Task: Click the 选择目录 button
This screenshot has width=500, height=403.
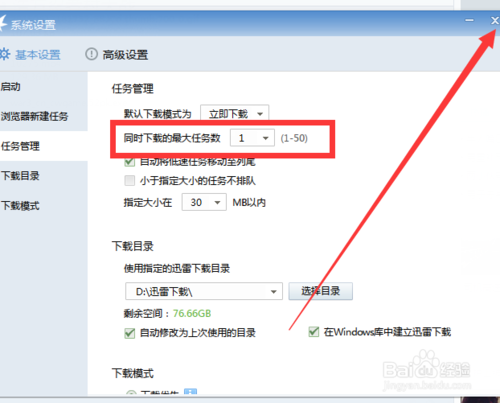Action: pyautogui.click(x=320, y=291)
